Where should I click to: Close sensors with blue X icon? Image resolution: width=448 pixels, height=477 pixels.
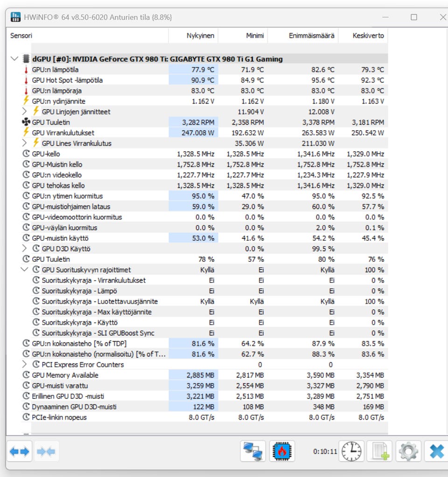pyautogui.click(x=437, y=451)
